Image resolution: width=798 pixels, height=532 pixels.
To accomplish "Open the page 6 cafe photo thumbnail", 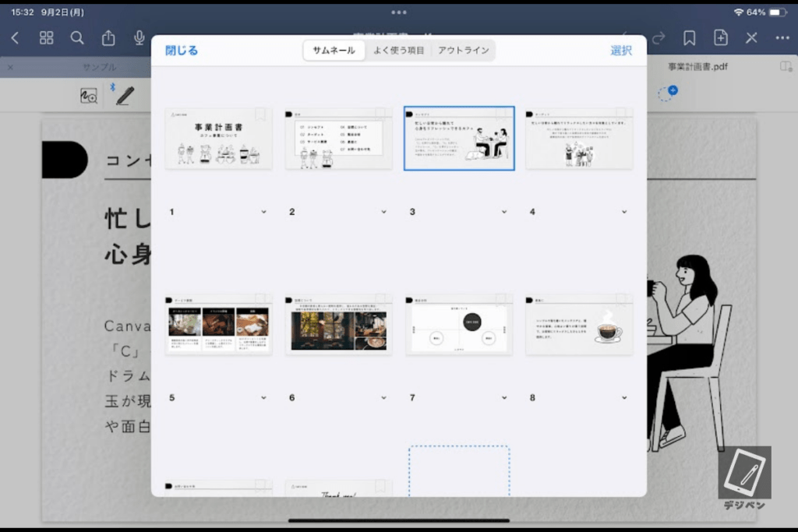I will [338, 324].
